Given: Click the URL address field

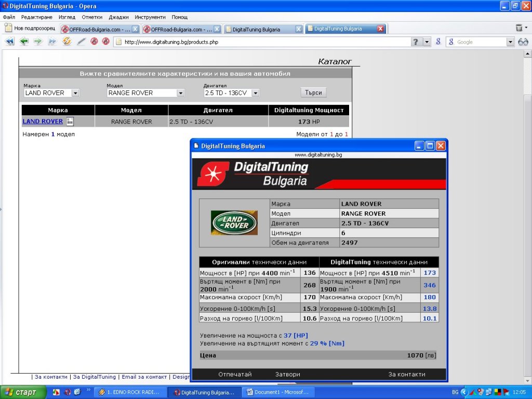Looking at the screenshot, I should click(261, 42).
